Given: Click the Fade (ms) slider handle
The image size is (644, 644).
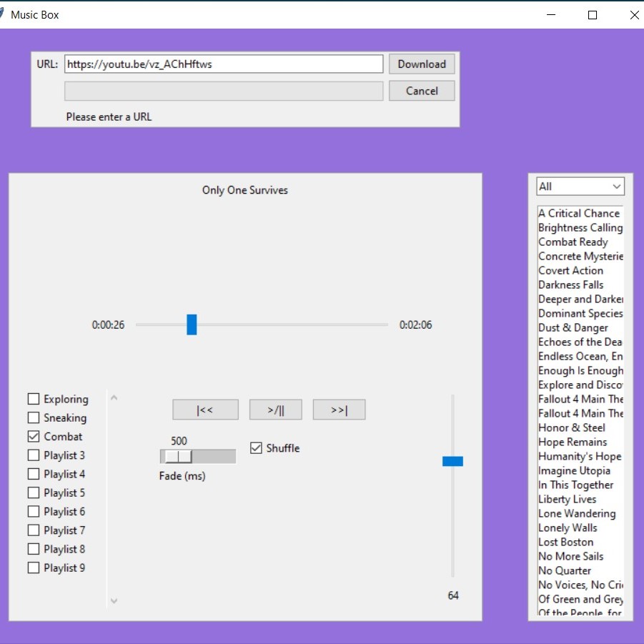Looking at the screenshot, I should coord(179,457).
